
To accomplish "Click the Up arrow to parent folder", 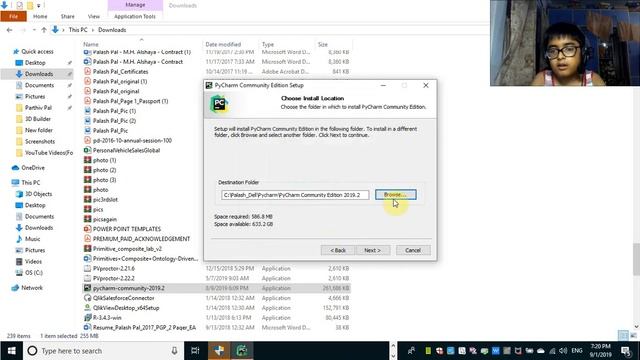I will (x=44, y=30).
